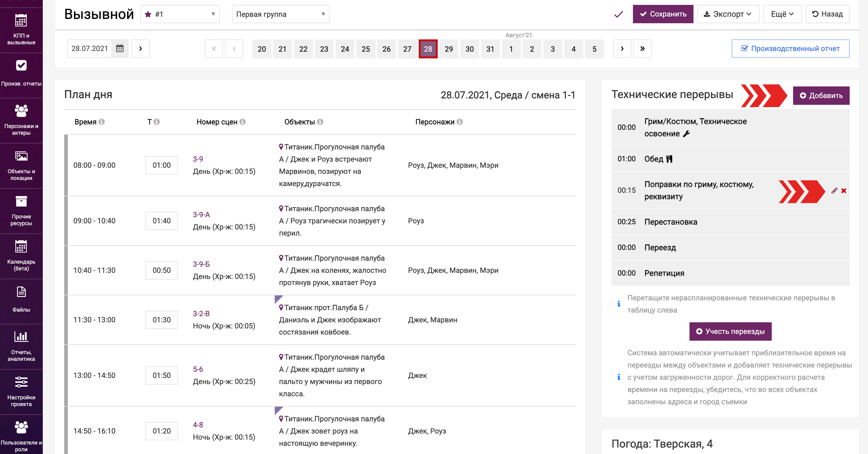Expand the 'Экспорт' dropdown menu
This screenshot has width=868, height=454.
pos(727,14)
